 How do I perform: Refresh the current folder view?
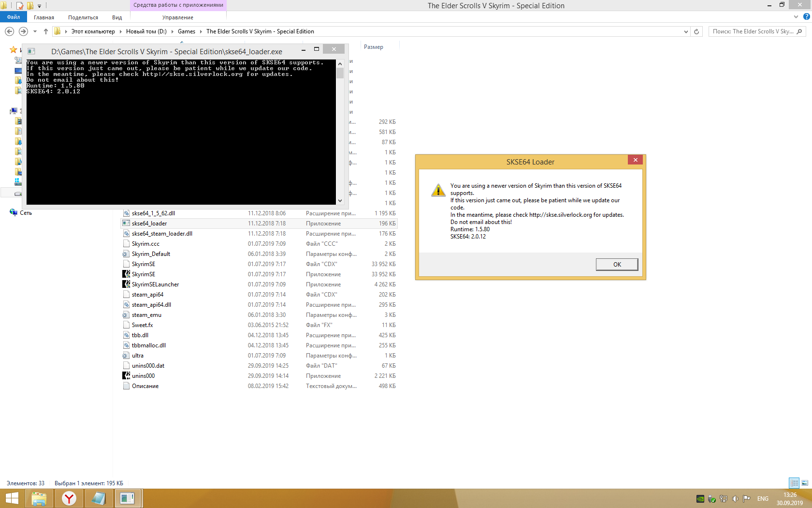pyautogui.click(x=696, y=31)
